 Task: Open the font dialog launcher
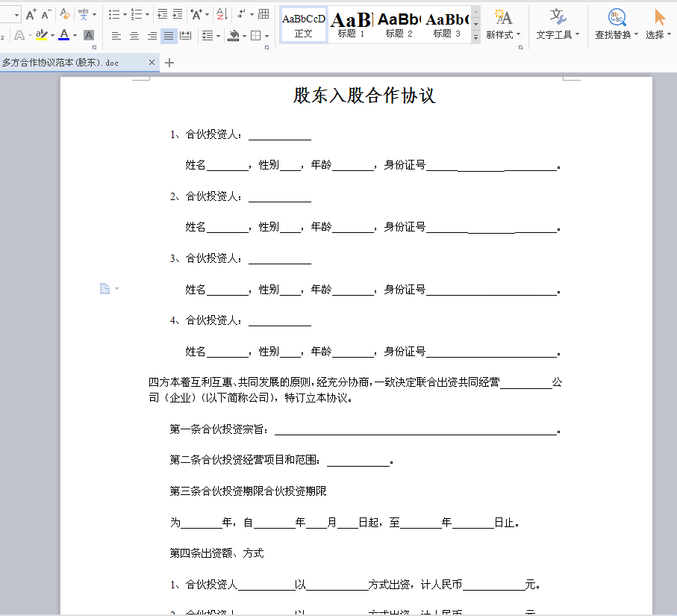click(95, 48)
